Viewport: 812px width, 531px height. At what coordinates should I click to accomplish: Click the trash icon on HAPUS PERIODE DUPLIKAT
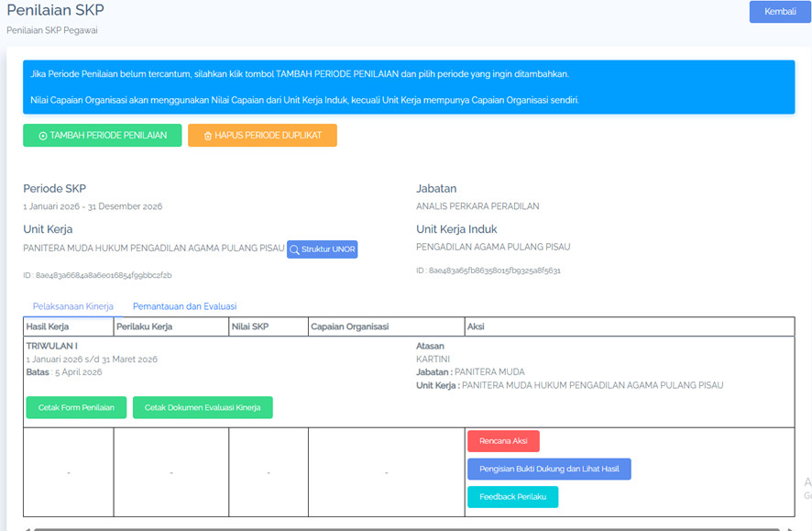[208, 136]
